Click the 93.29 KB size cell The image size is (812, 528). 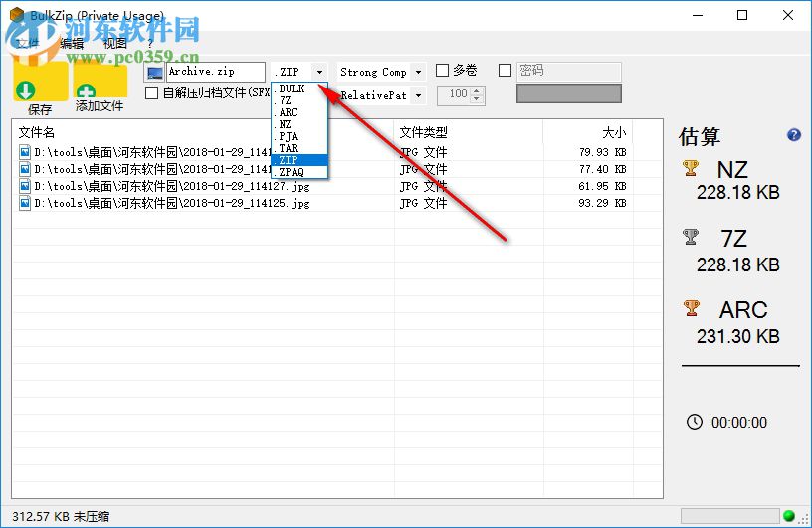pos(602,203)
